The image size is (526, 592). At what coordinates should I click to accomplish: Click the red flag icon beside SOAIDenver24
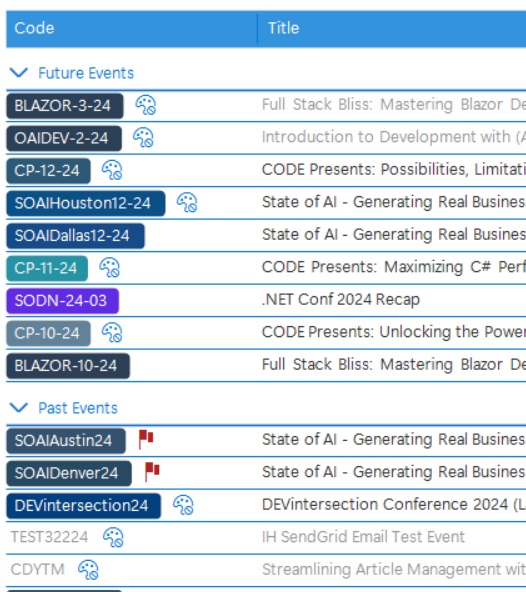pyautogui.click(x=152, y=472)
